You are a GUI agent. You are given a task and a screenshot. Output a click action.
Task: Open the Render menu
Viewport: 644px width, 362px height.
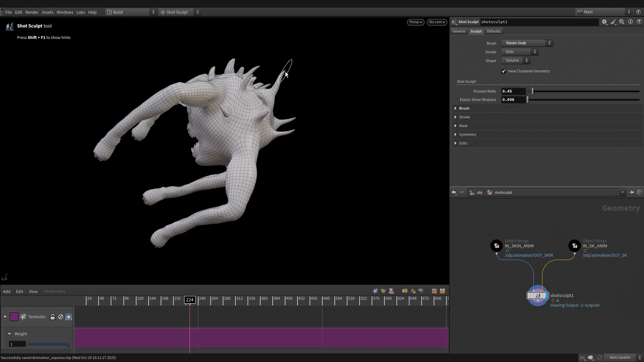pyautogui.click(x=32, y=12)
